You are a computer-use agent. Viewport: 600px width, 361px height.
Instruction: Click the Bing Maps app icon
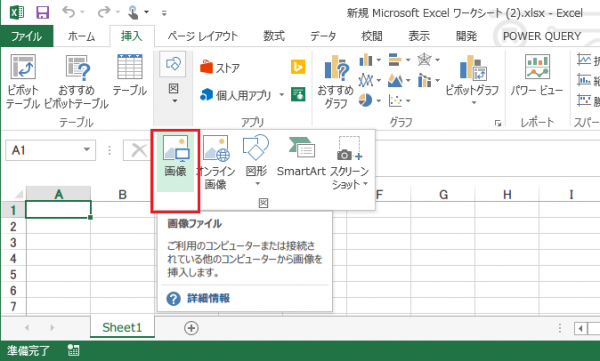(x=298, y=67)
